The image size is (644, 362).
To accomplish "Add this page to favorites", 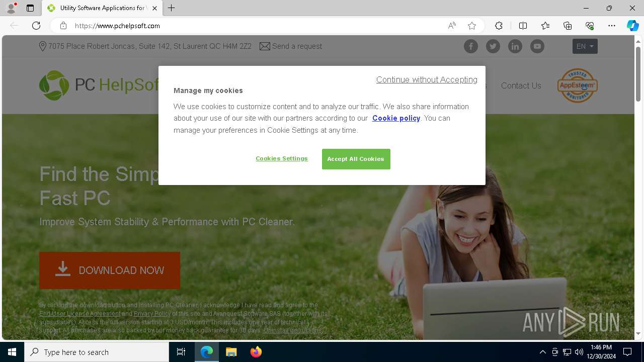I will pos(472,26).
